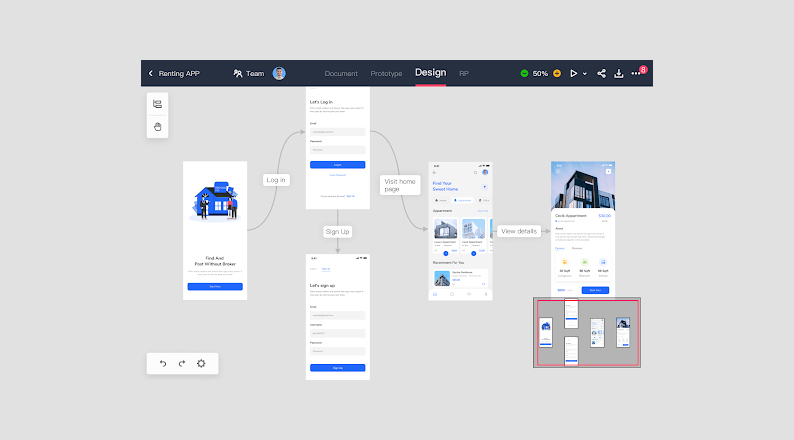Click the Recommend For You section heading

[448, 263]
